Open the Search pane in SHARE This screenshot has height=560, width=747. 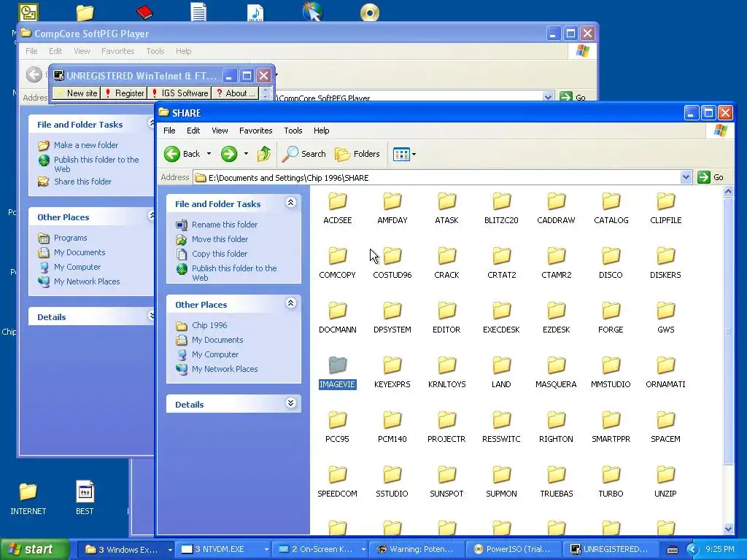click(303, 154)
